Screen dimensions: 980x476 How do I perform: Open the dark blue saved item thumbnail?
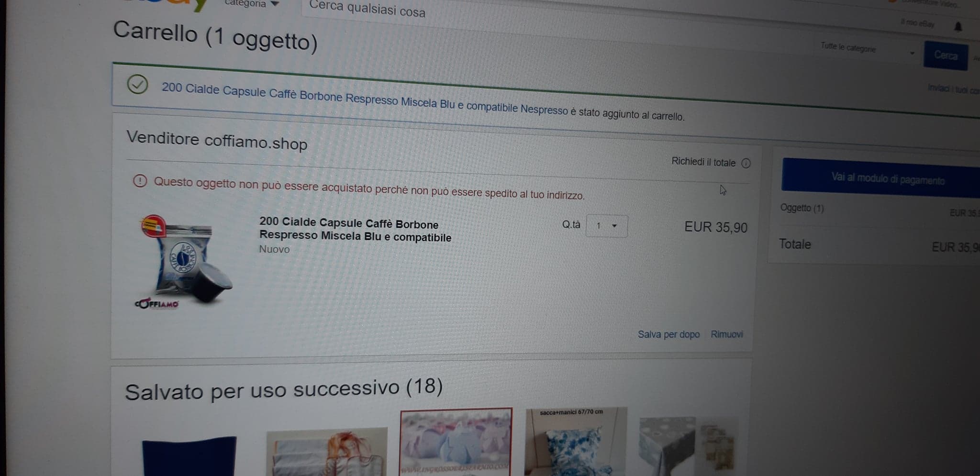(189, 456)
